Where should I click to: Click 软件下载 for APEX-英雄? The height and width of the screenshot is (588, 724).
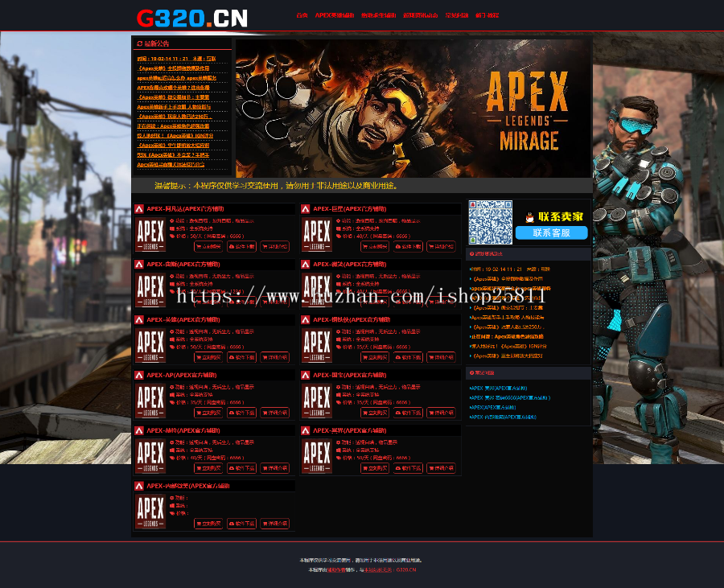[241, 357]
